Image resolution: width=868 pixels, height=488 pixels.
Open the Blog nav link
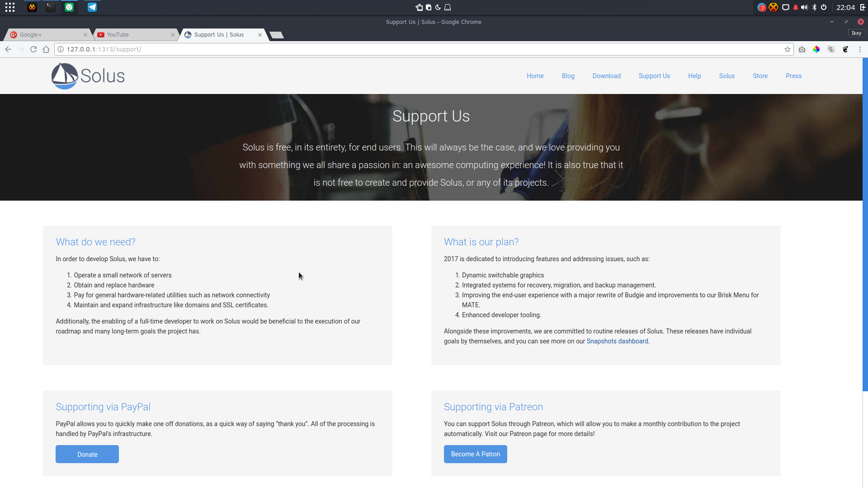point(568,76)
